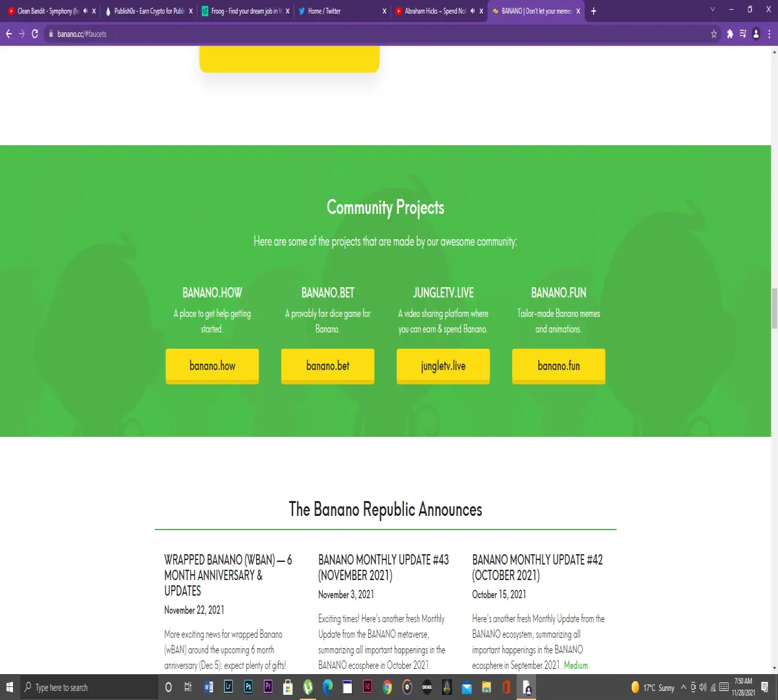Image resolution: width=778 pixels, height=700 pixels.
Task: Open the media control icon in toolbar
Action: tap(743, 34)
